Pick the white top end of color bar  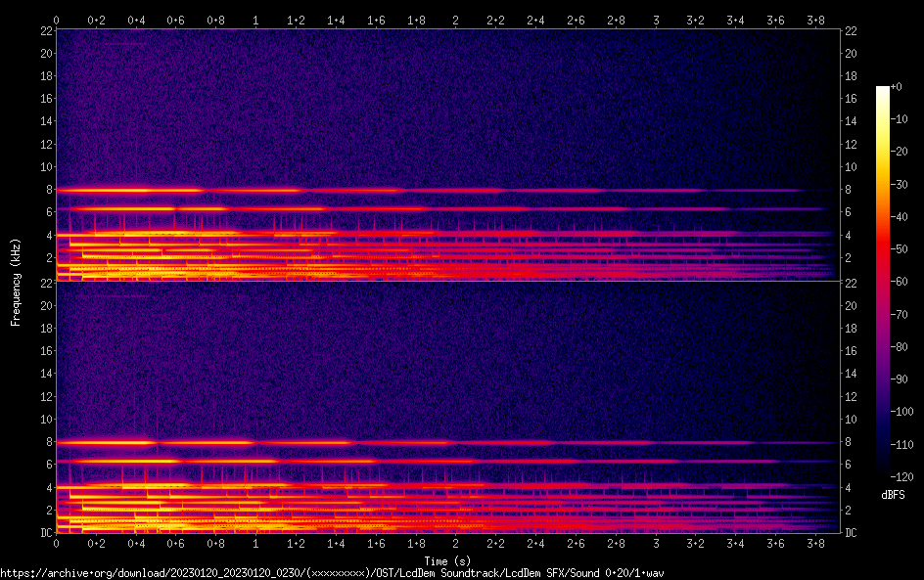tap(883, 90)
